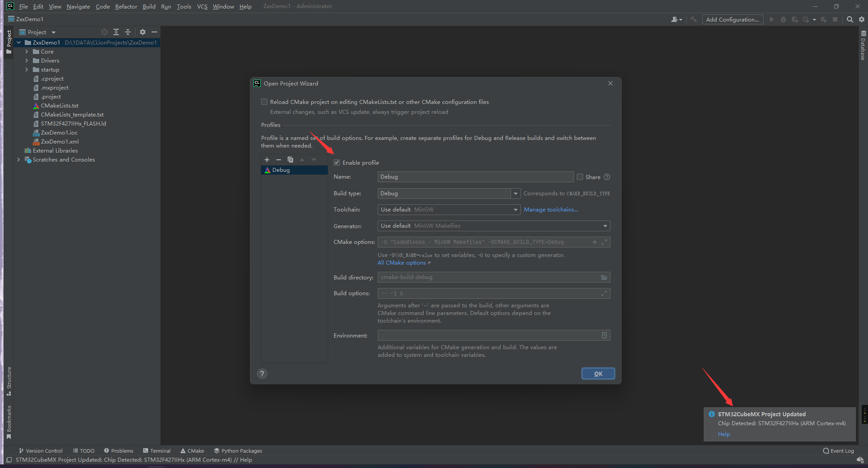Open the Bookmarks side panel
The width and height of the screenshot is (868, 468).
pyautogui.click(x=9, y=422)
